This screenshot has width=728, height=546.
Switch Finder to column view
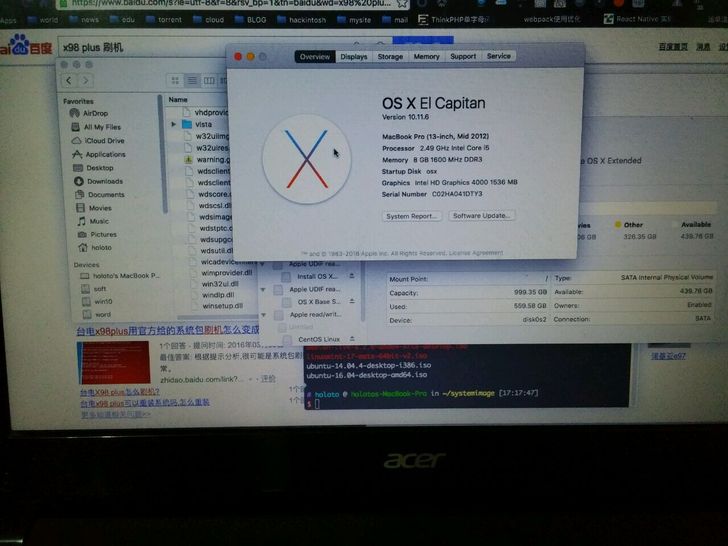pos(209,81)
